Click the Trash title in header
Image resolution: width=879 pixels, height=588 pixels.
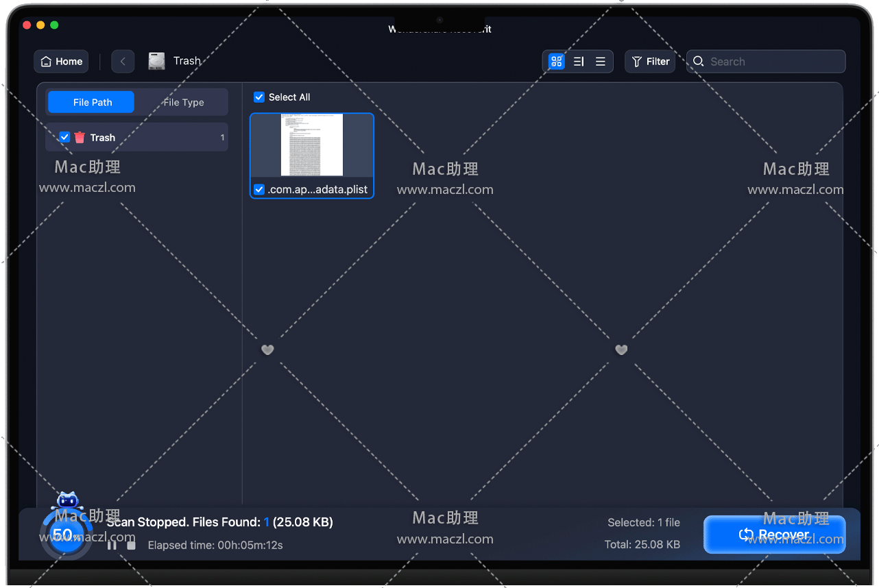pos(187,61)
